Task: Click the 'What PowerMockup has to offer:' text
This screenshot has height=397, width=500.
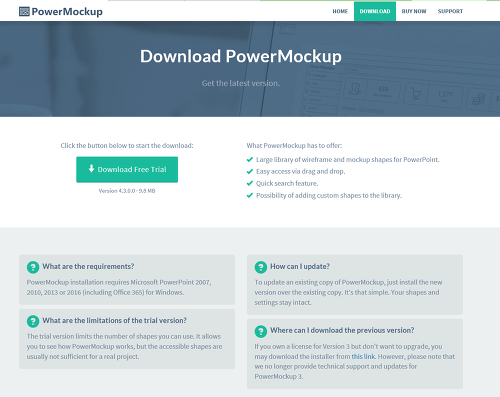Action: click(294, 146)
